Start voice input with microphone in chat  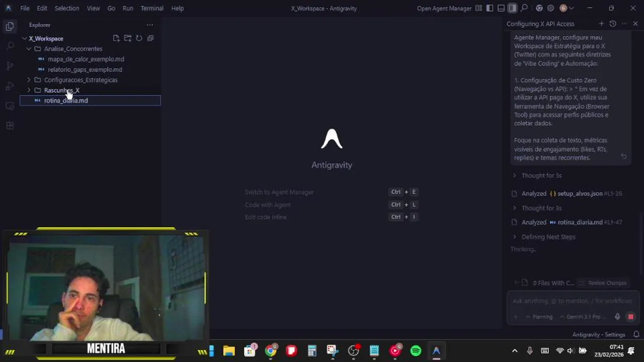click(x=617, y=317)
